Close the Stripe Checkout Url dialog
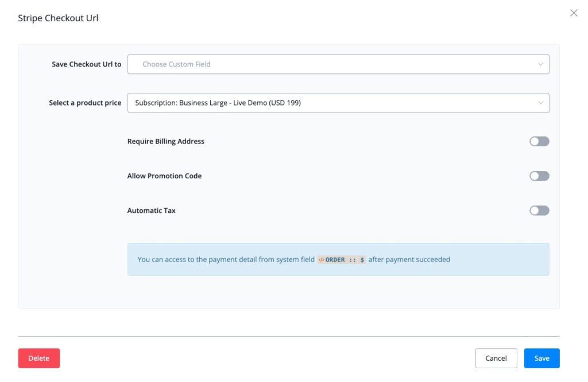 coord(573,13)
